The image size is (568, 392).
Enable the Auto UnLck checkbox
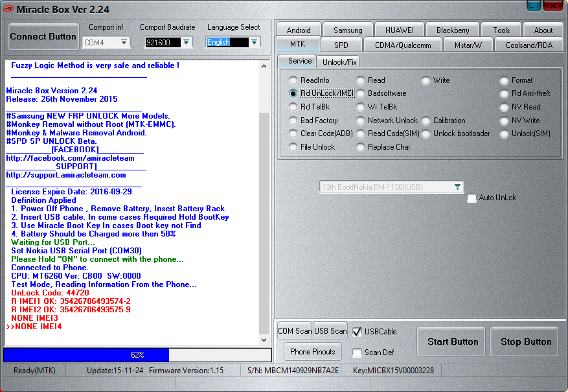pos(471,198)
